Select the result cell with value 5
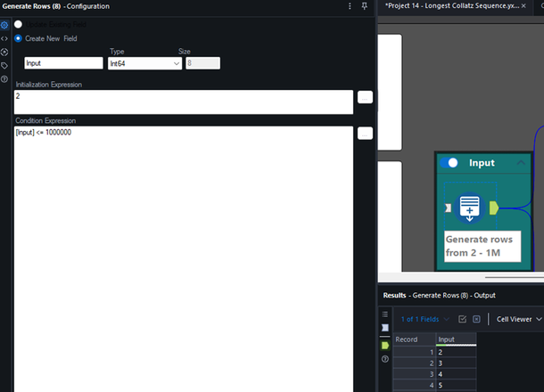Image resolution: width=544 pixels, height=392 pixels. [456, 386]
